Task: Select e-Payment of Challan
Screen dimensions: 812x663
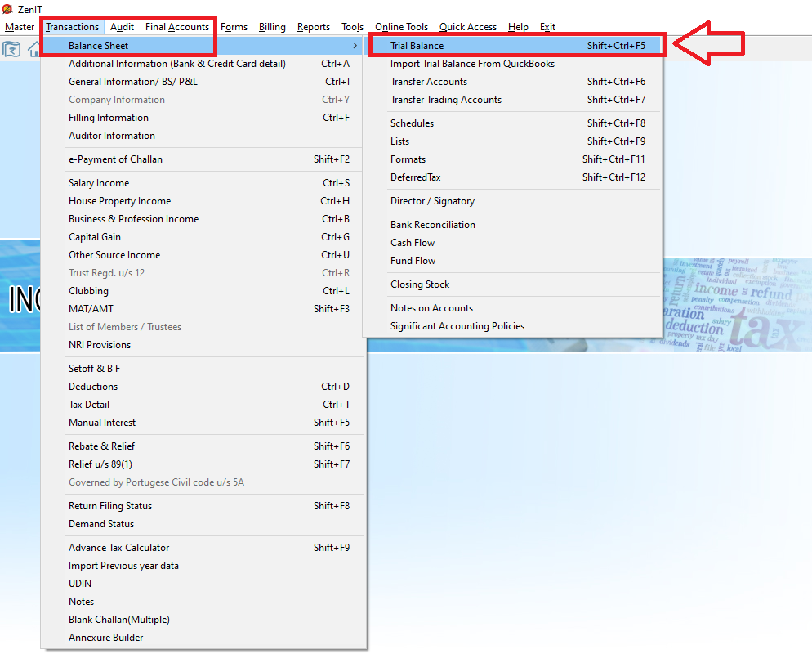Action: tap(203, 159)
